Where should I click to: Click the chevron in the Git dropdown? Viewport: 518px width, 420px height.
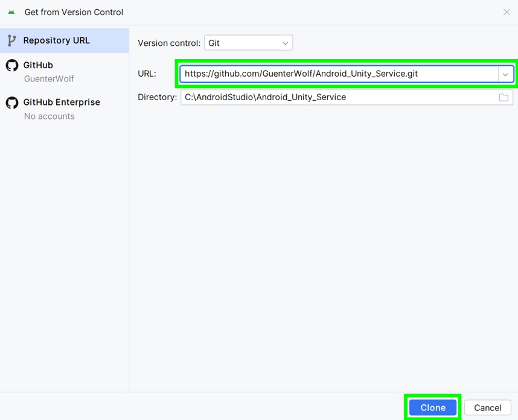(x=285, y=43)
